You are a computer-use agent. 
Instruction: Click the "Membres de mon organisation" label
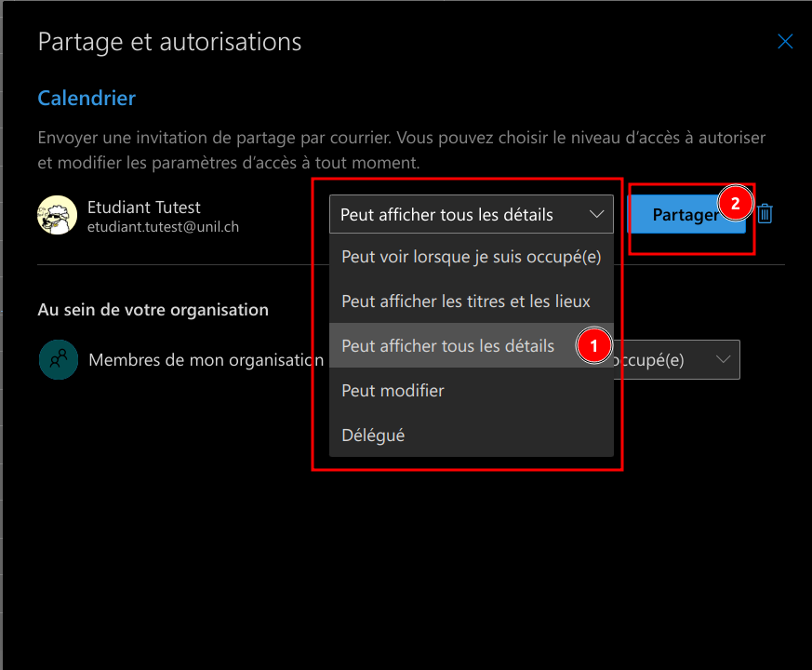pos(205,360)
